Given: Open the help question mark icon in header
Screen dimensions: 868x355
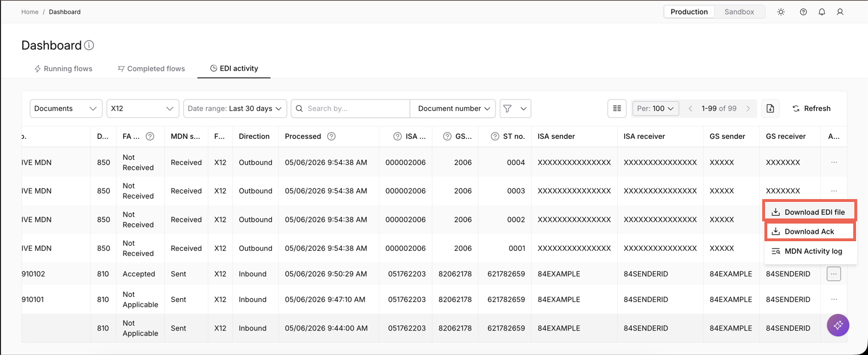Looking at the screenshot, I should [x=803, y=12].
